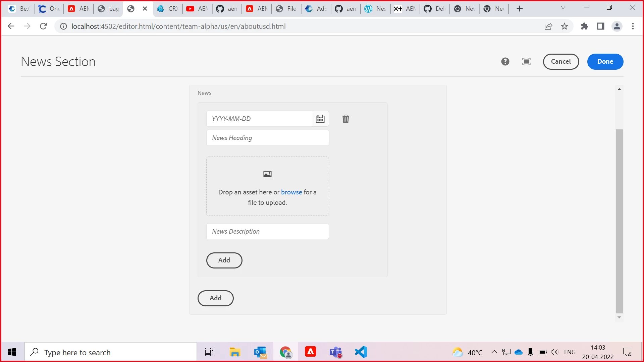Open Chrome three-dot menu

tap(633, 26)
